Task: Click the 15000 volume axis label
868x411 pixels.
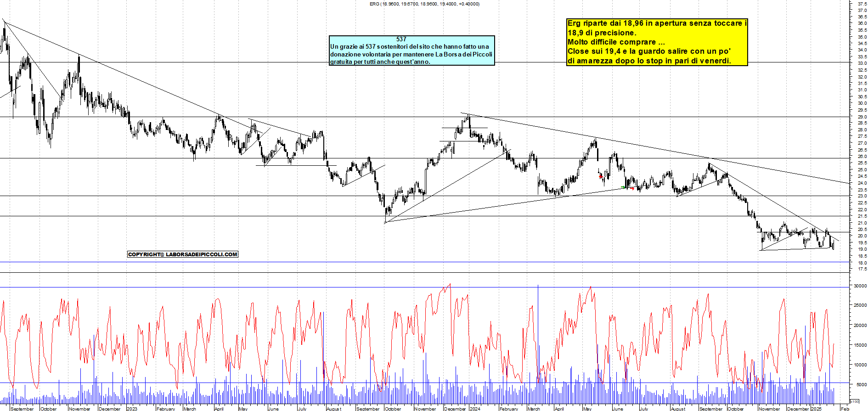Action: point(860,345)
